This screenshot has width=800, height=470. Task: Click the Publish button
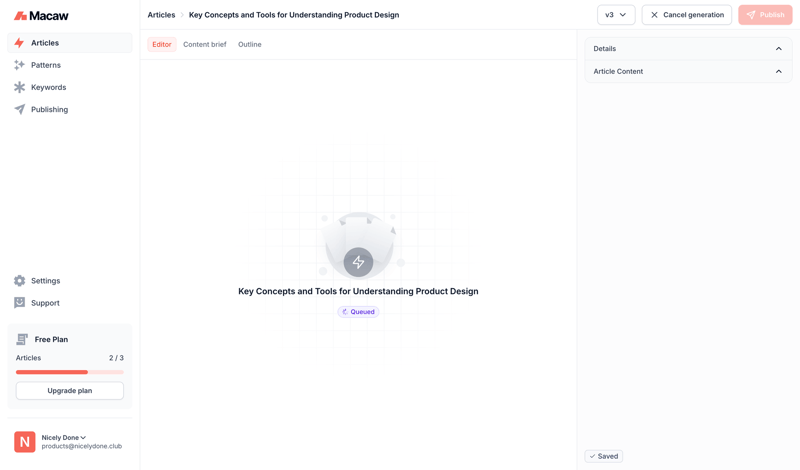(x=765, y=15)
